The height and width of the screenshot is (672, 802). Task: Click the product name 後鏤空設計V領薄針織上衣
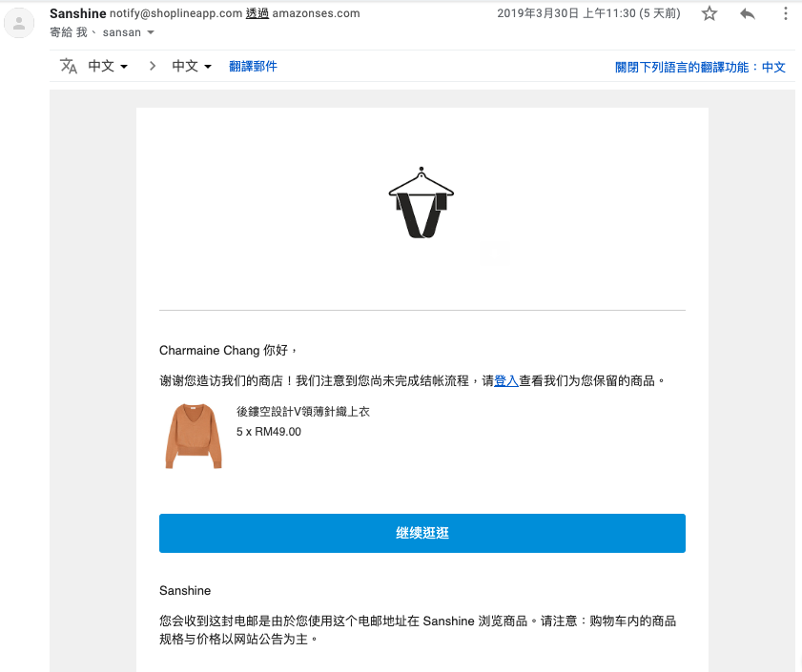(303, 411)
